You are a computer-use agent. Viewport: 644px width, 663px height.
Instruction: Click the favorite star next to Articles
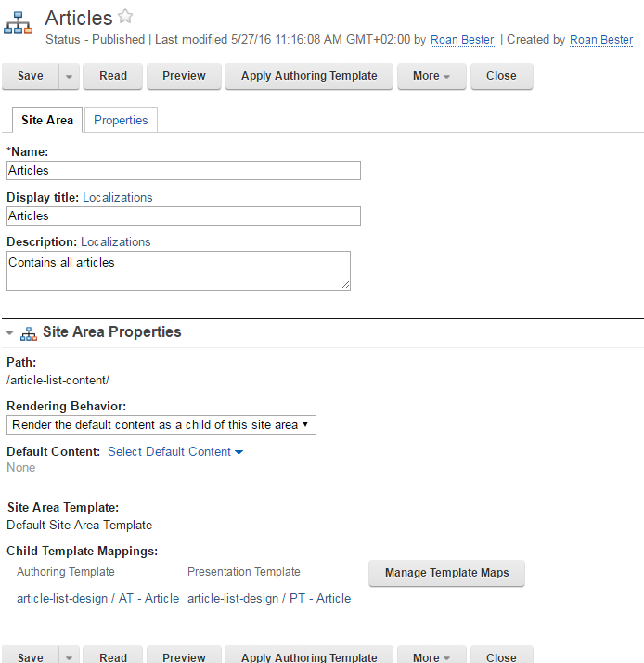tap(125, 17)
